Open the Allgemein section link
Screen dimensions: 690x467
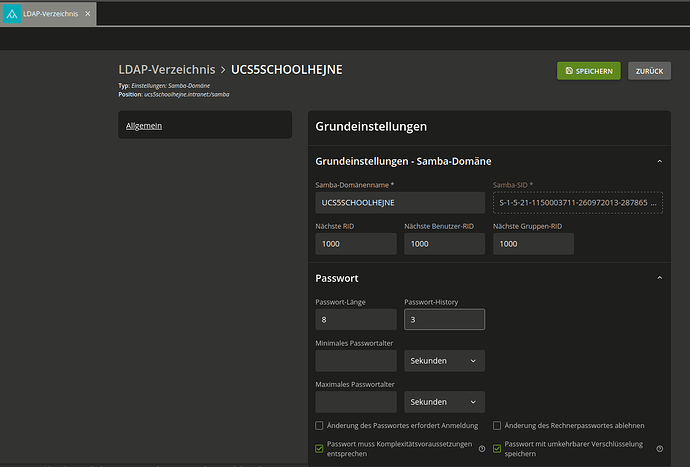[144, 126]
